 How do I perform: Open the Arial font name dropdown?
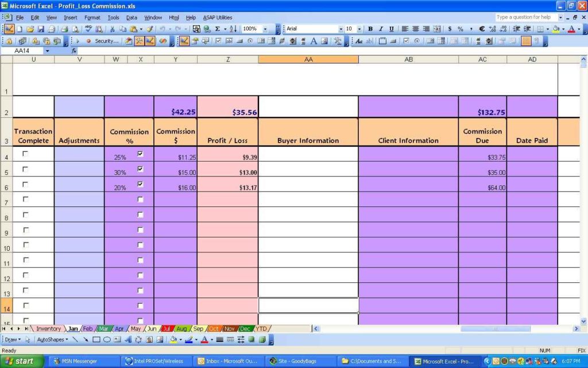coord(341,29)
